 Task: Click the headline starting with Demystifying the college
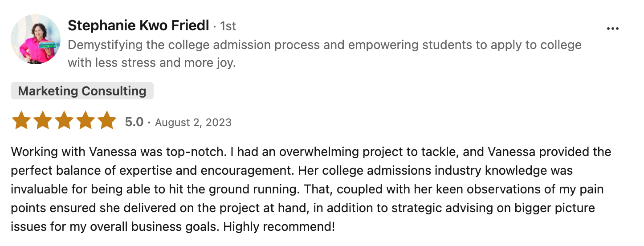[325, 45]
